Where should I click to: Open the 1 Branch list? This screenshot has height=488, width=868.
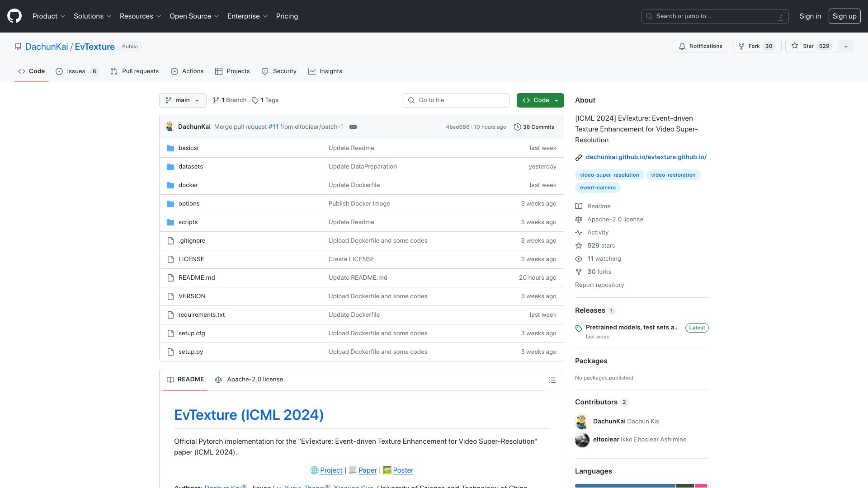tap(230, 100)
